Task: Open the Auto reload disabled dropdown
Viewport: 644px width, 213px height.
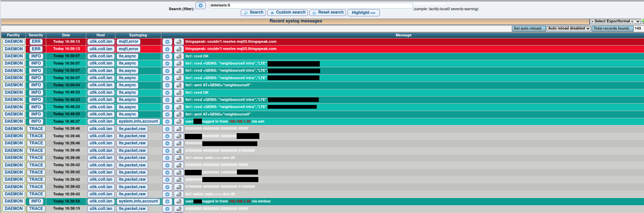Action: point(568,29)
